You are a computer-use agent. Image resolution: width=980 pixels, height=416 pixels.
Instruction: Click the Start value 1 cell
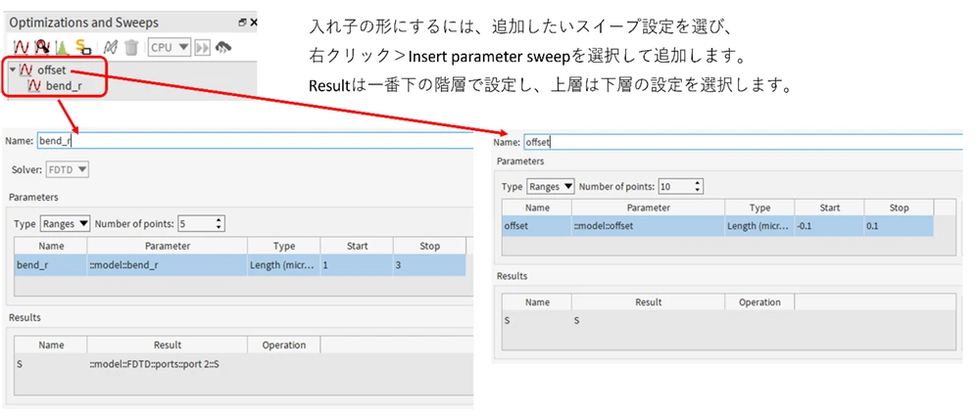tap(357, 265)
